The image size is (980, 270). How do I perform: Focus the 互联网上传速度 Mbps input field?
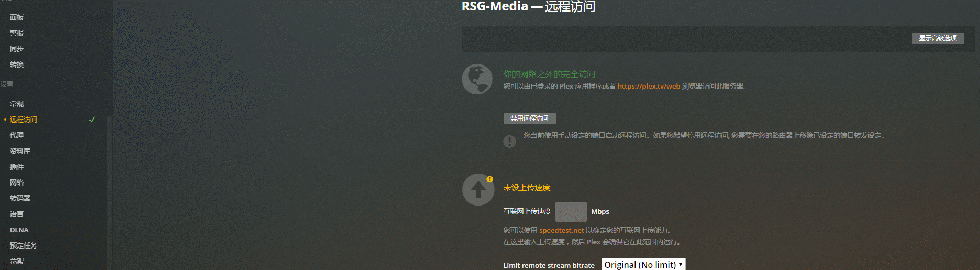tap(571, 212)
